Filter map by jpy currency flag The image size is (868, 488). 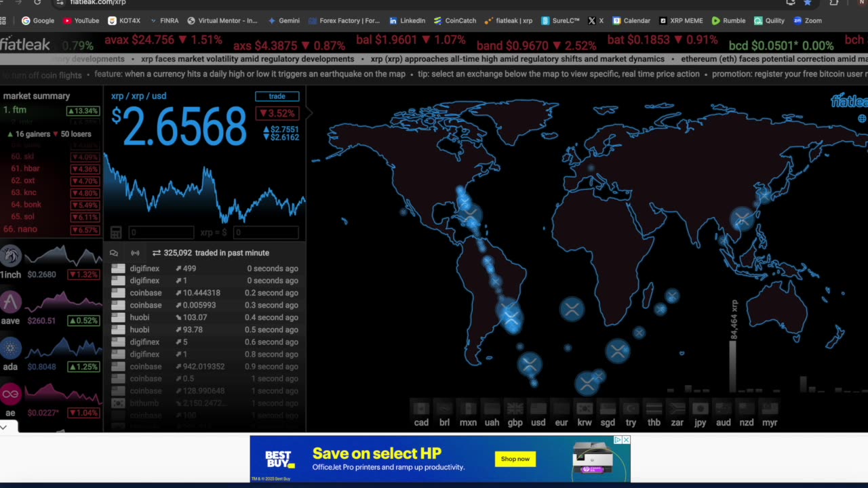pos(700,409)
